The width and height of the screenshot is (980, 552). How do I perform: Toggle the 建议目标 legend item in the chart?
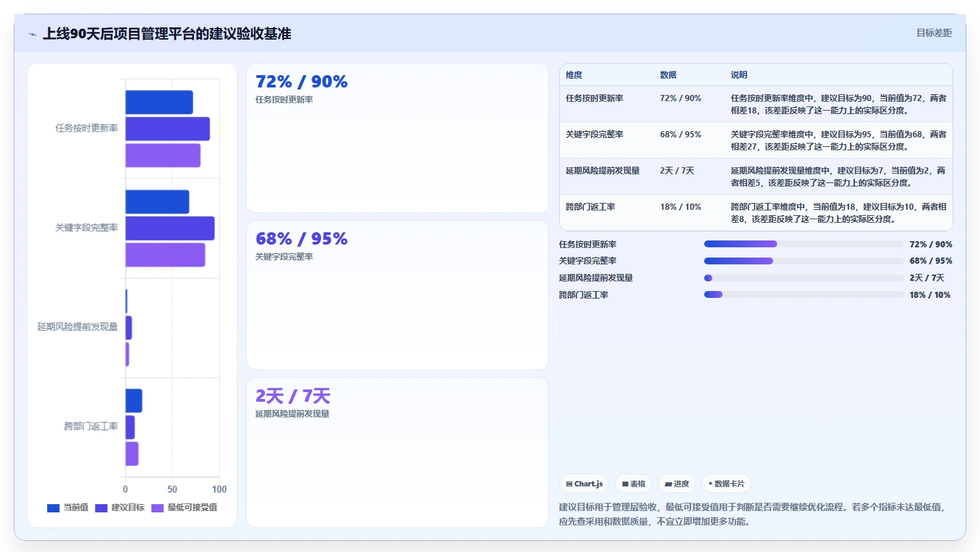pos(120,508)
